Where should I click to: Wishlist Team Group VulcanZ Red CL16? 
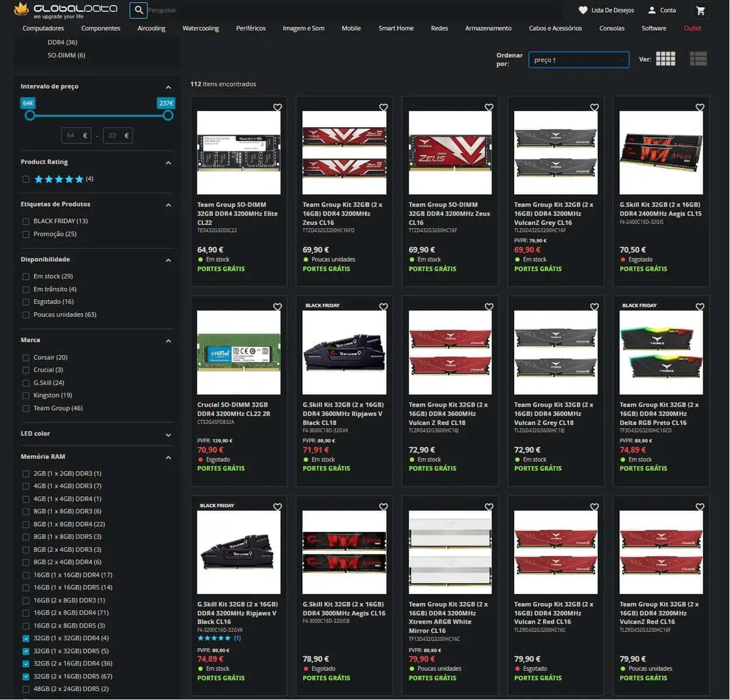(700, 507)
